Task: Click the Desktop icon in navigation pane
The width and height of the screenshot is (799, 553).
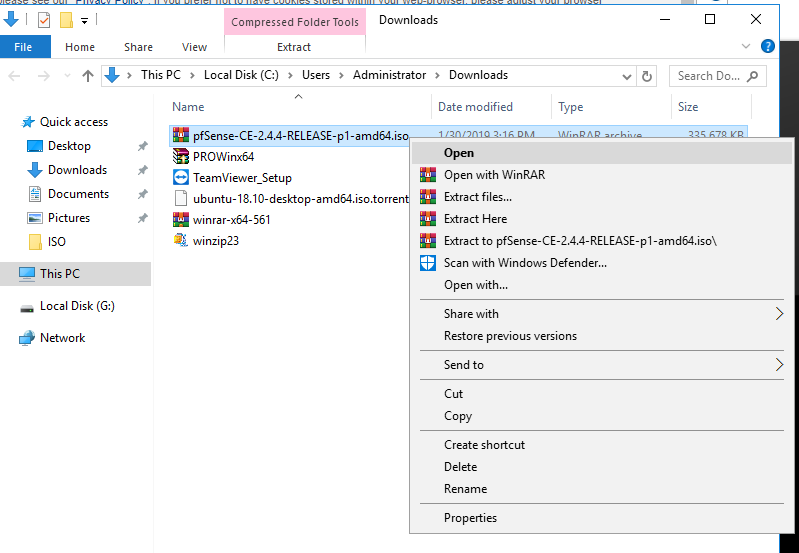Action: point(35,146)
